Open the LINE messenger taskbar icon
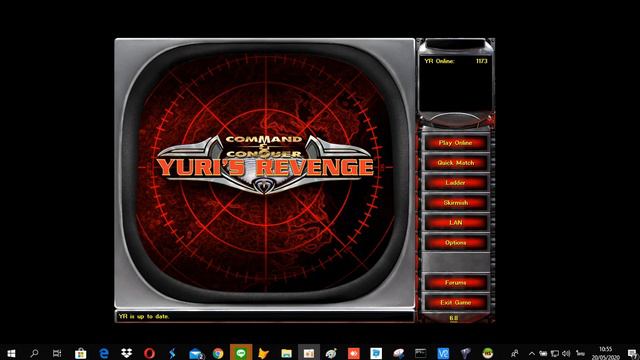Image resolution: width=640 pixels, height=360 pixels. coord(241,353)
